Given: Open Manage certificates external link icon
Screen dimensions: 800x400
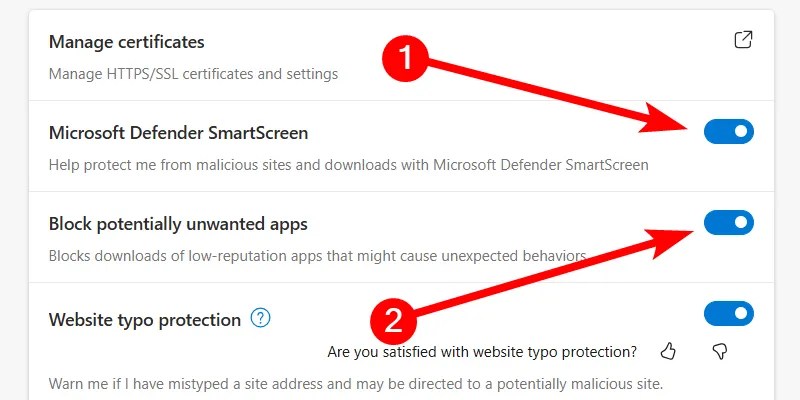Looking at the screenshot, I should [x=743, y=40].
